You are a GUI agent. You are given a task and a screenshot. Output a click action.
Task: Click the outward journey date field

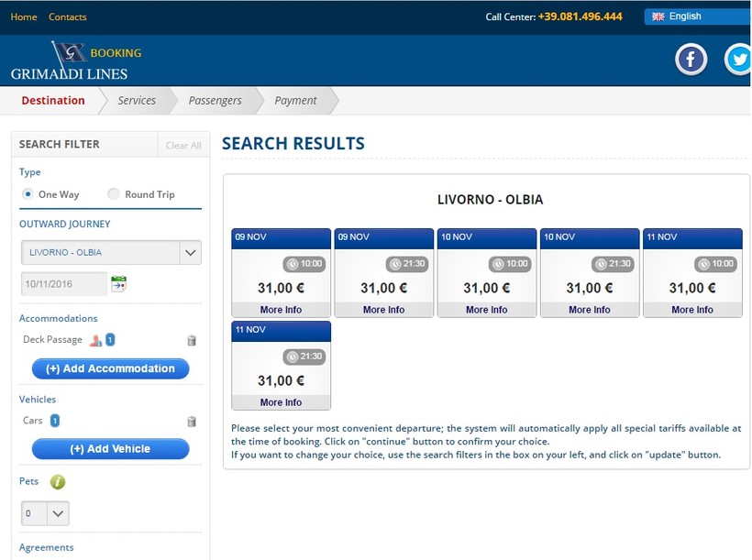point(63,285)
